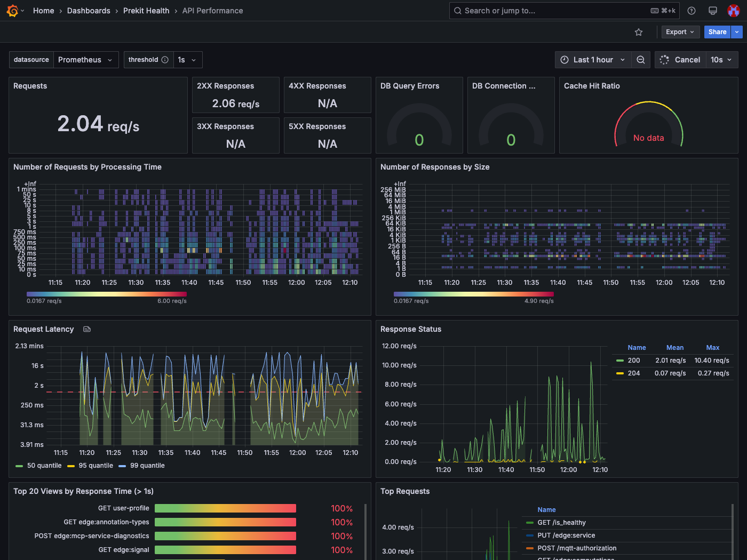
Task: Open the 3XX Responses panel title
Action: 225,126
